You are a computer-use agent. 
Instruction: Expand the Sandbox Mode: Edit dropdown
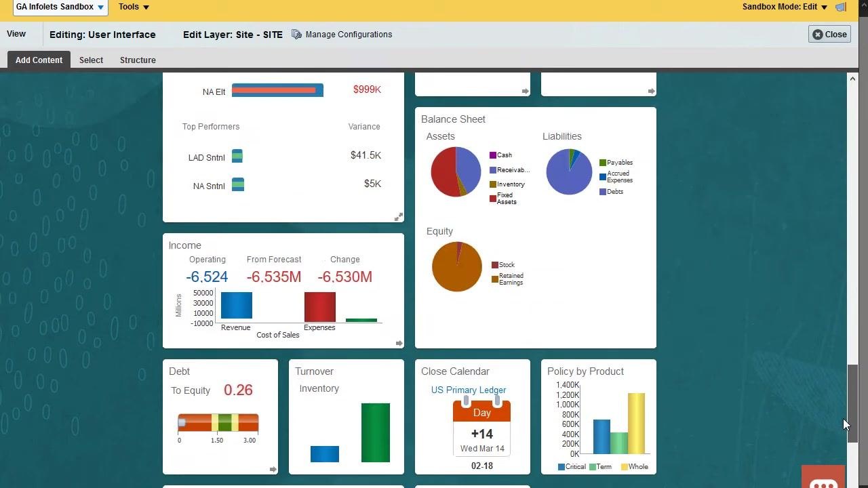[x=785, y=7]
